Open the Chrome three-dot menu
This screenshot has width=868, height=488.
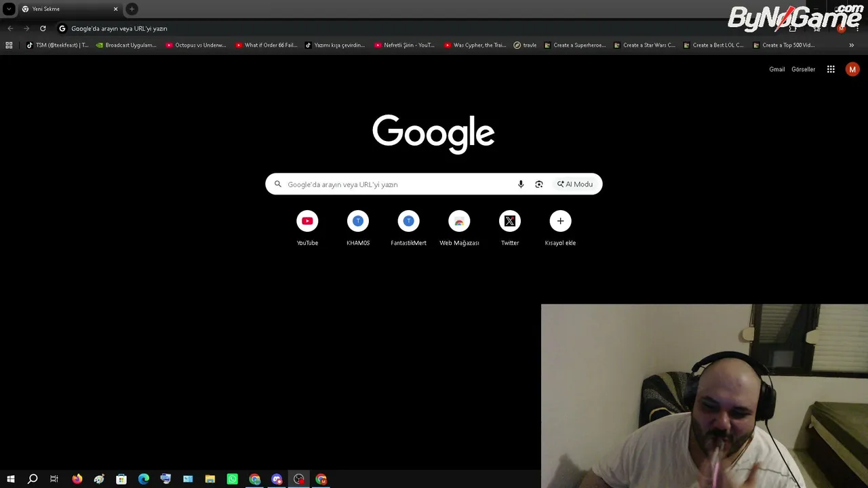click(x=858, y=28)
